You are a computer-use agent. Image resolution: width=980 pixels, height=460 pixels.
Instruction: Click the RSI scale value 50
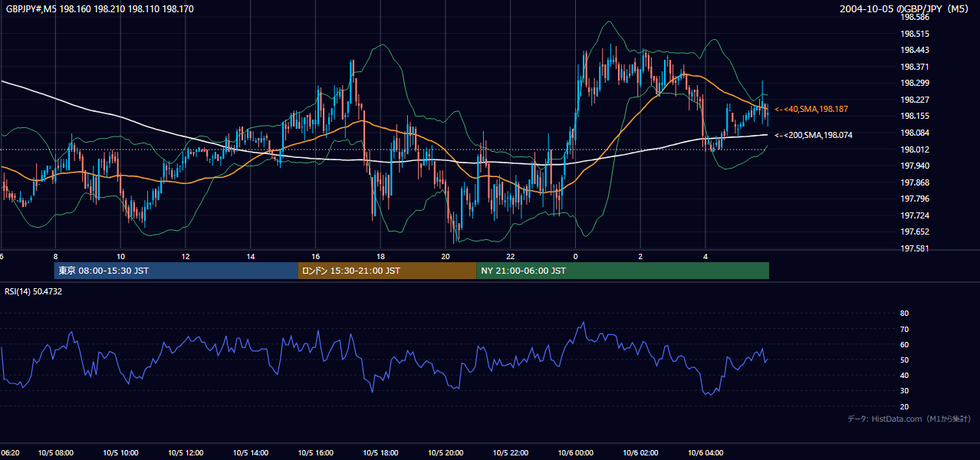904,360
